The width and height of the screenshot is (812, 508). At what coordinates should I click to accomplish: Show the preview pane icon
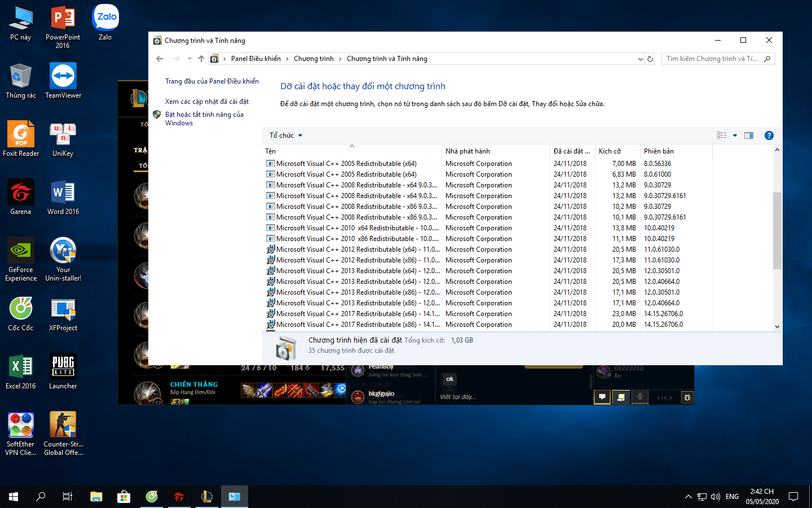tap(749, 135)
